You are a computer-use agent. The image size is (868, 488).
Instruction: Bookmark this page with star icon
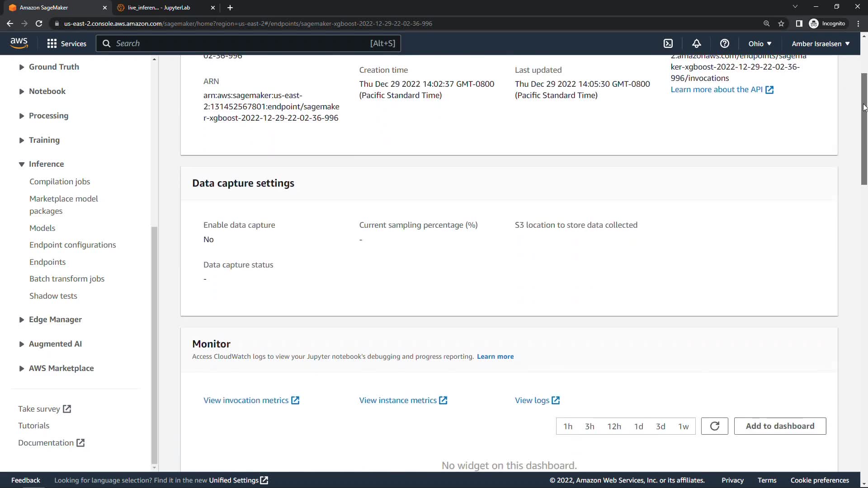(781, 23)
